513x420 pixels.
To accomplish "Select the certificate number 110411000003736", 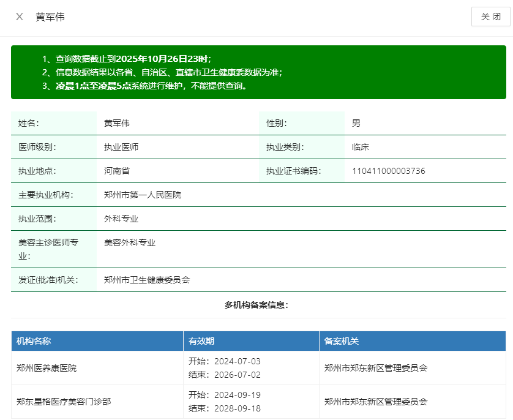I will [388, 171].
